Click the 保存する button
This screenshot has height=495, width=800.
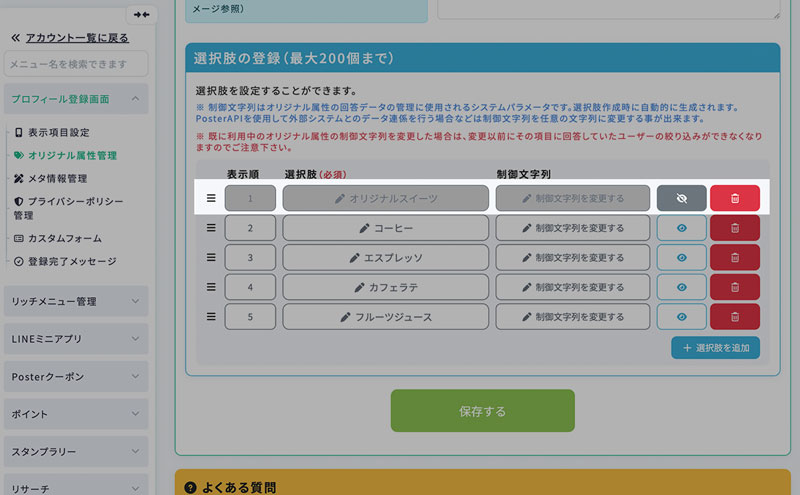tap(482, 411)
